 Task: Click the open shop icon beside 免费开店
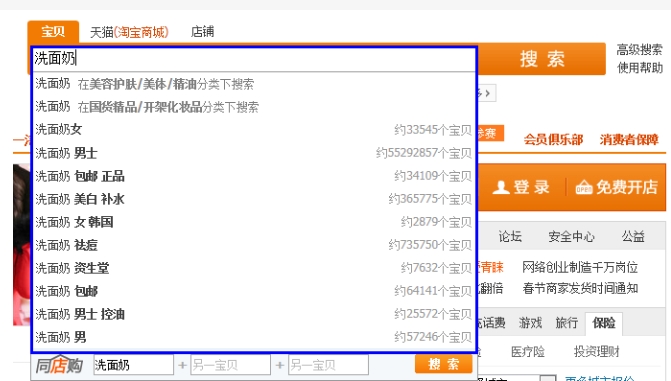(584, 187)
